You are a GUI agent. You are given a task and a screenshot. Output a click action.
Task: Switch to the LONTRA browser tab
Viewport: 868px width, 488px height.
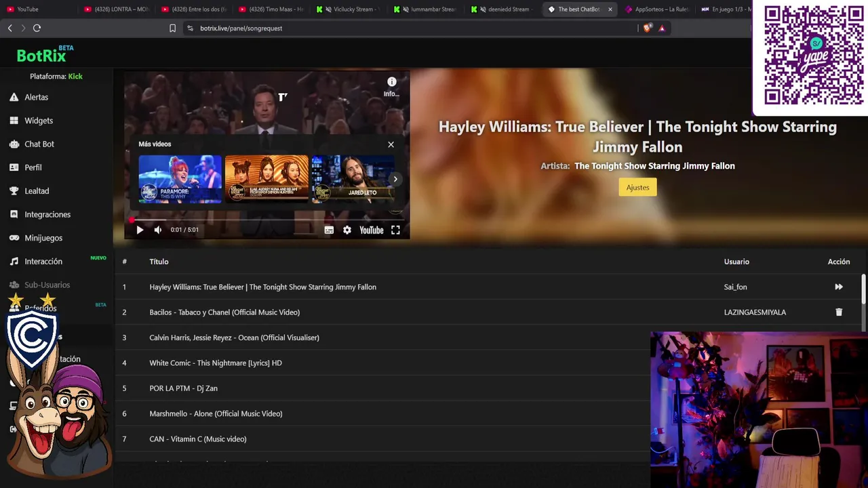pos(117,9)
